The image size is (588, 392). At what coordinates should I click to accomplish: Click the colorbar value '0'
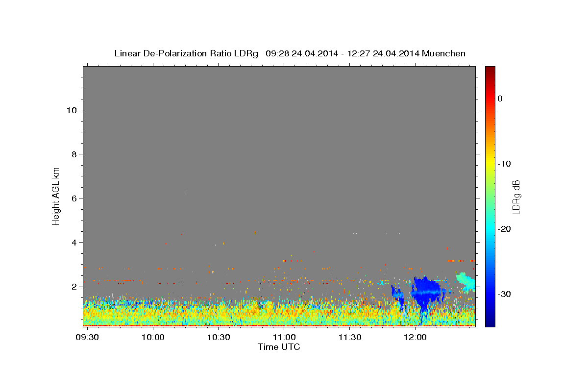(500, 98)
